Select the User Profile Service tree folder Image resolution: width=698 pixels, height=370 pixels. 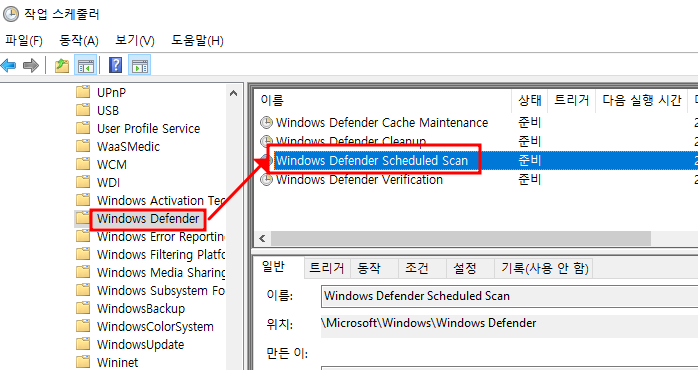(x=148, y=129)
